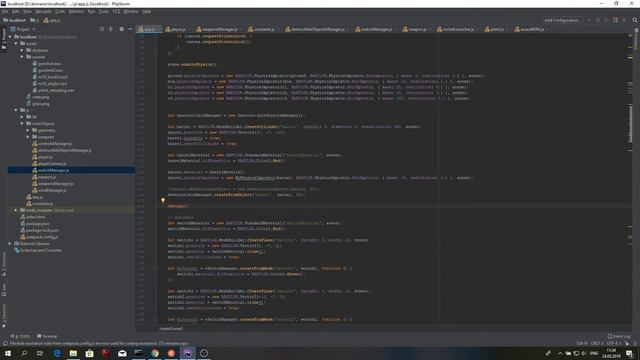Image resolution: width=640 pixels, height=360 pixels.
Task: Click the UTF-8 encoding in status bar
Action: pos(613,343)
